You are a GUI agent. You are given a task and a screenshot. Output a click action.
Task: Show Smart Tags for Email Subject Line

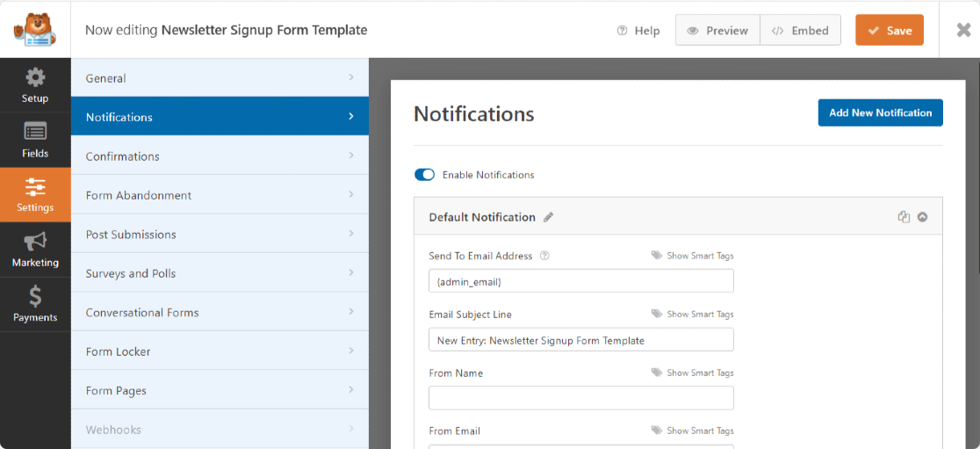point(693,314)
